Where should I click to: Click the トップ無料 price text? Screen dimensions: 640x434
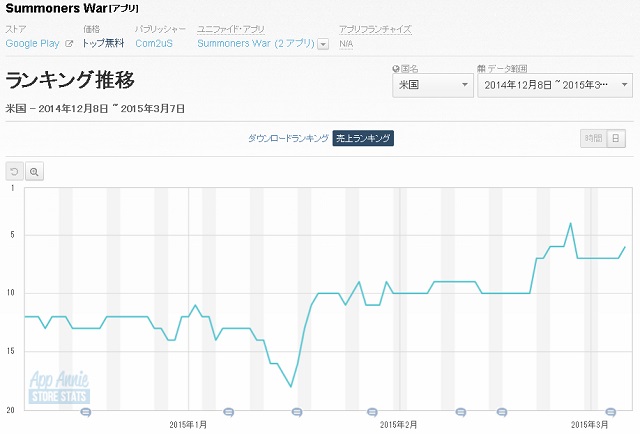tap(103, 43)
